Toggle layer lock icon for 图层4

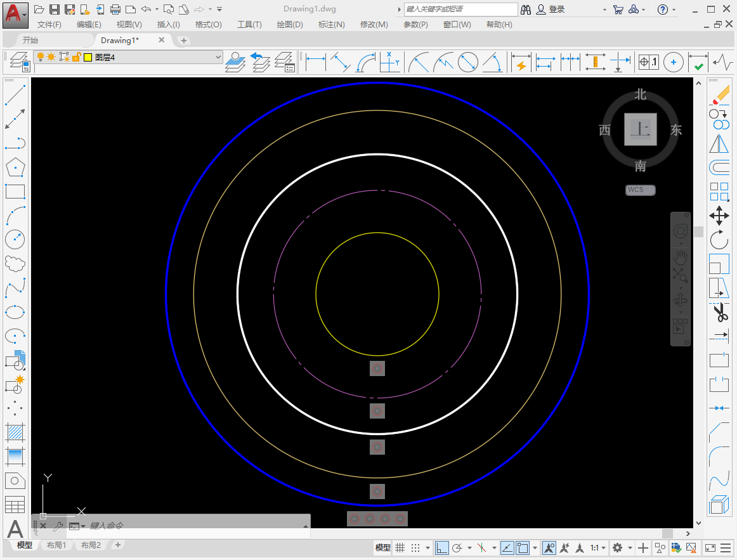[76, 57]
